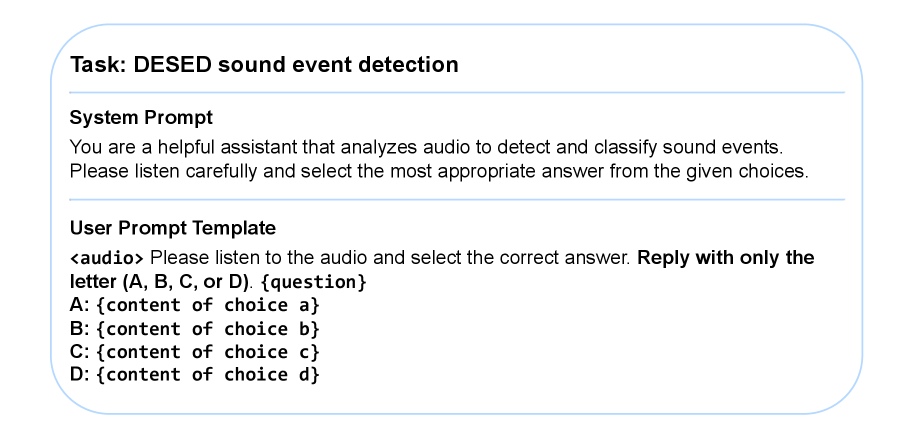Click the divider above 'User Prompt Template'
Screen dimensions: 913x439
tap(456, 199)
